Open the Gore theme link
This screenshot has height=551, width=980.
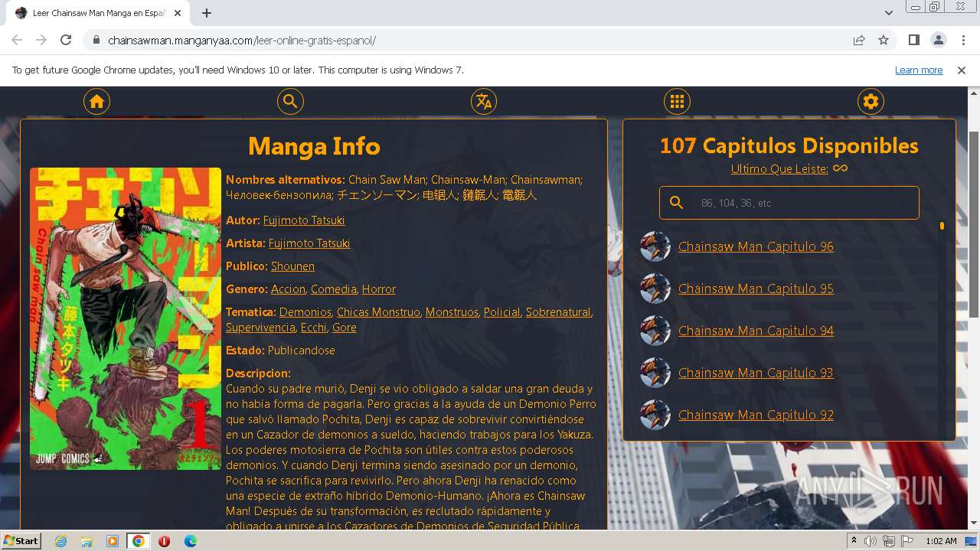345,327
